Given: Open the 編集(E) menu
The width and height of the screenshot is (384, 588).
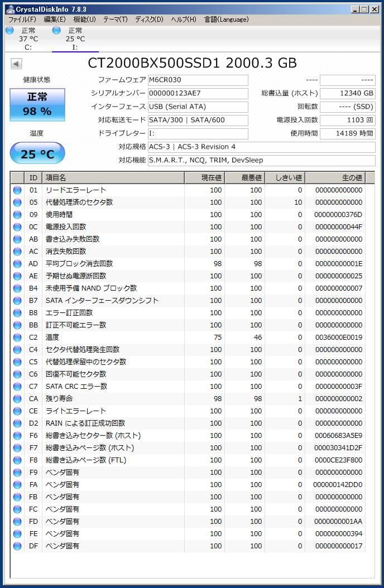Looking at the screenshot, I should click(x=55, y=19).
